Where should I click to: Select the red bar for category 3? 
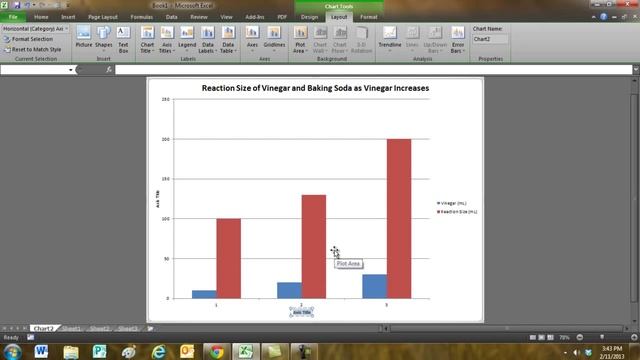pyautogui.click(x=399, y=219)
